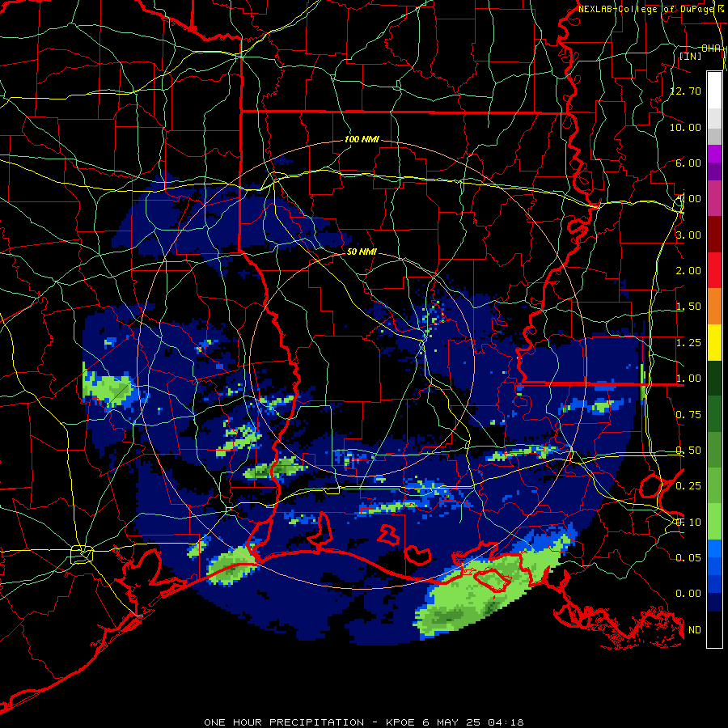
Task: Click the 100 NMI range ring label
Action: (362, 139)
